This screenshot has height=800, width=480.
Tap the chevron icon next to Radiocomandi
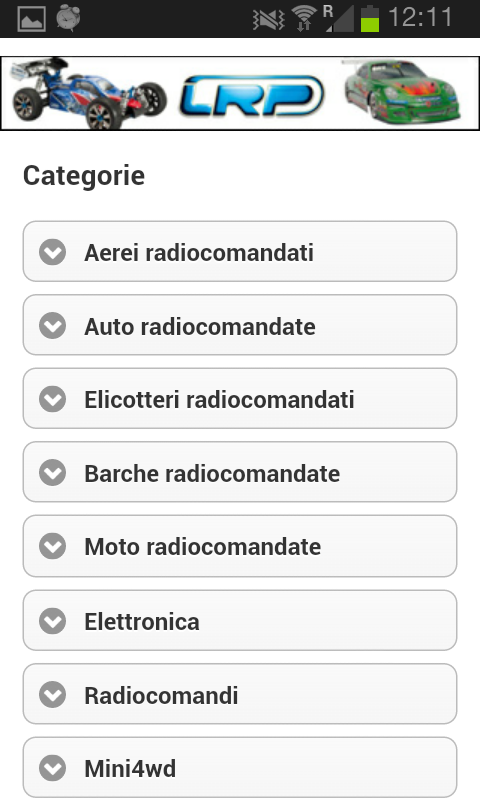(53, 694)
